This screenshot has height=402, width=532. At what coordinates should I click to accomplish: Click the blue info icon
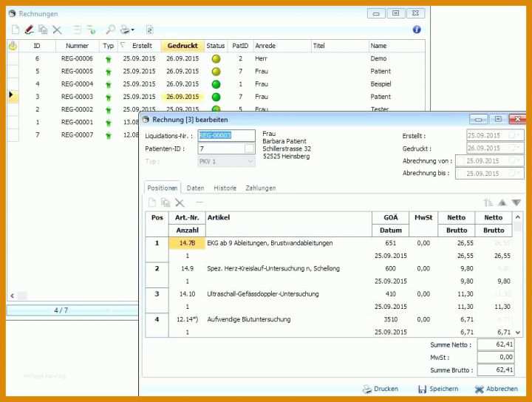(x=417, y=30)
